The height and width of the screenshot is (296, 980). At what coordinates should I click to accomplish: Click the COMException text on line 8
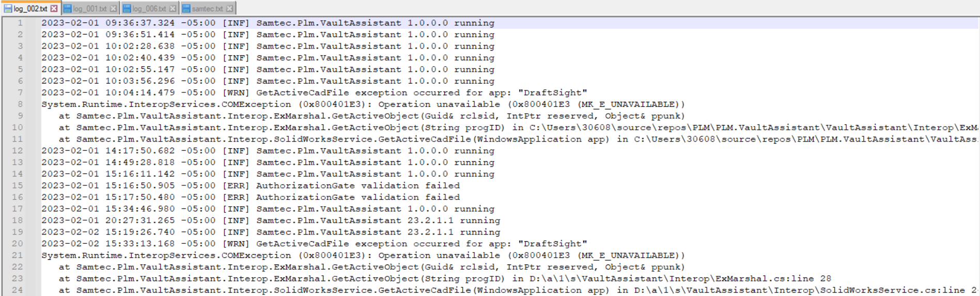click(x=257, y=104)
